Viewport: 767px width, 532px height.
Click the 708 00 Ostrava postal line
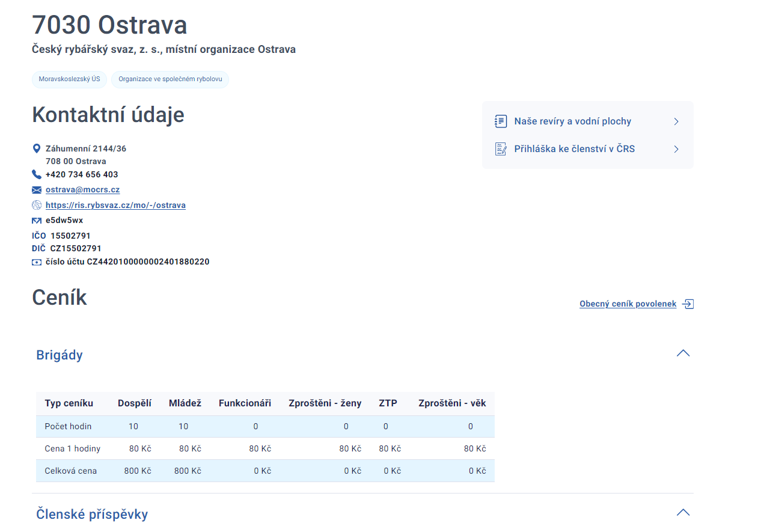(x=76, y=162)
